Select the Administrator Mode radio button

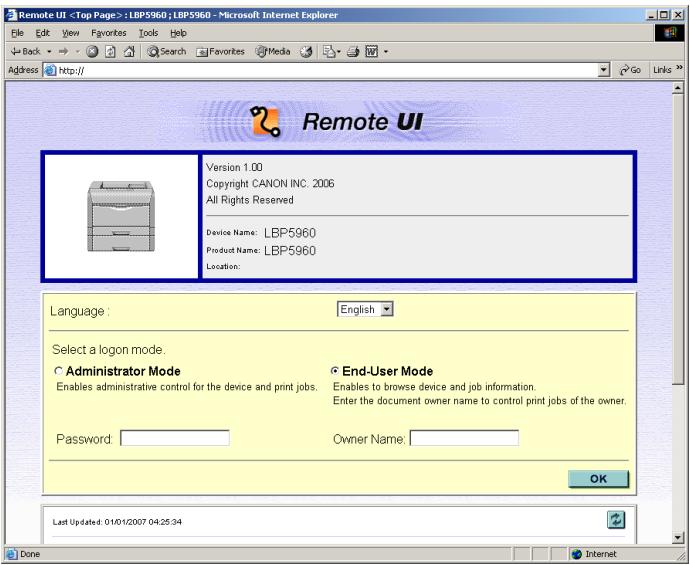[x=58, y=371]
